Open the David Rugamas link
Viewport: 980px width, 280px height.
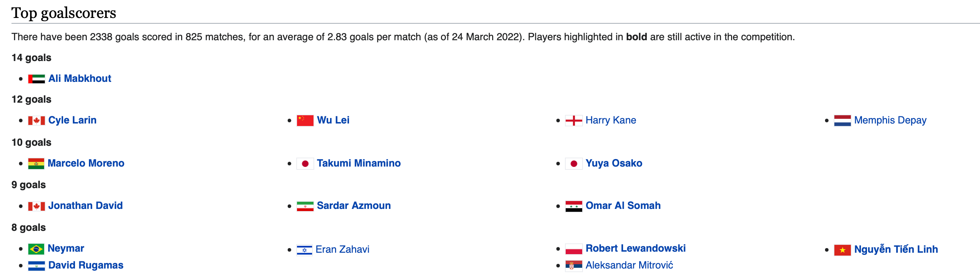pos(86,265)
